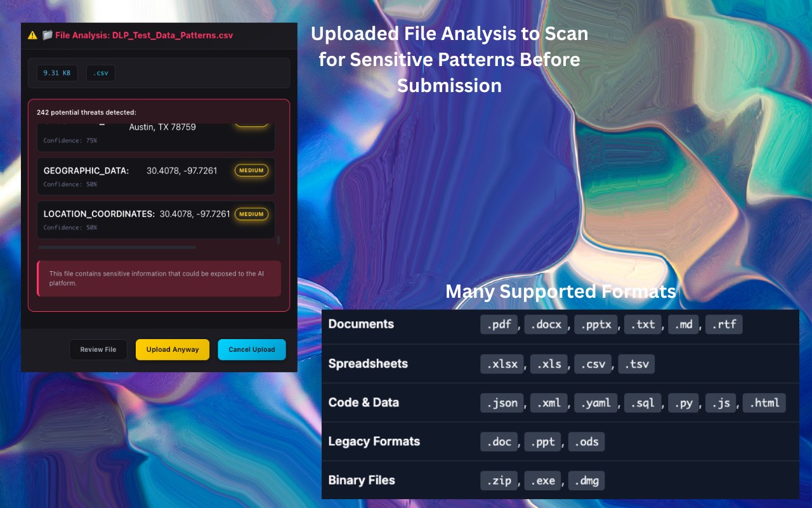
Task: Open the GEOGRAPHIC_DATA threat entry
Action: pyautogui.click(x=156, y=177)
